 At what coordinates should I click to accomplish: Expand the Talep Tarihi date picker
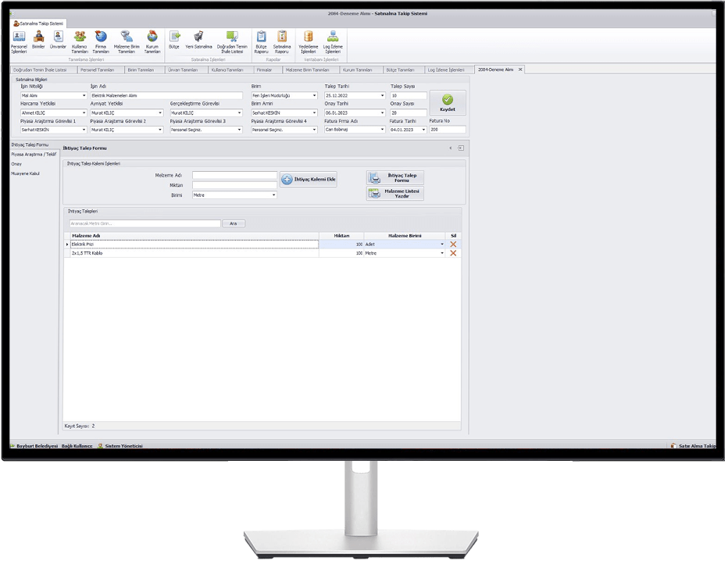click(382, 96)
